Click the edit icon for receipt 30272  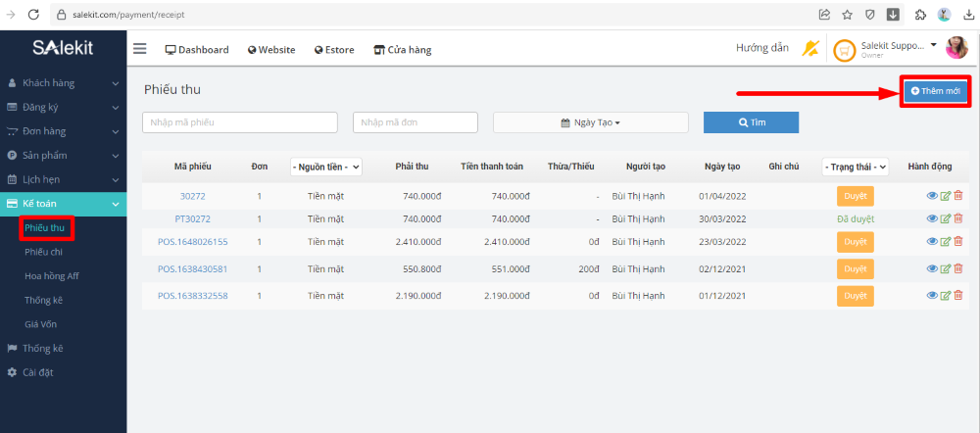[946, 196]
